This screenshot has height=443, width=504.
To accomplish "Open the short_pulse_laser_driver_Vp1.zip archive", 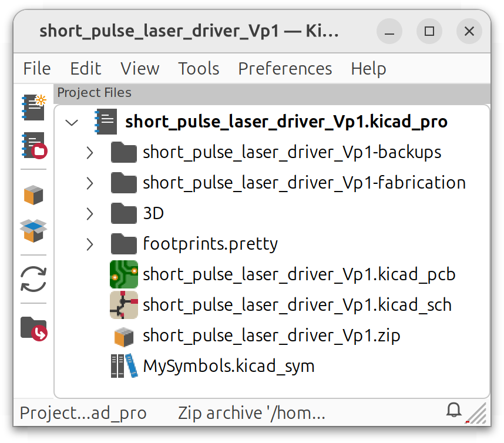I will [x=271, y=335].
